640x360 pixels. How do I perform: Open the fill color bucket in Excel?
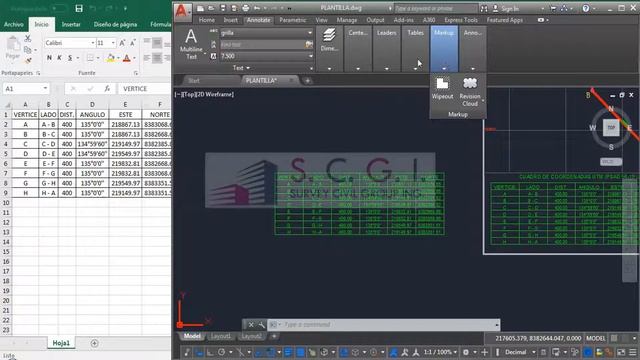pos(110,58)
